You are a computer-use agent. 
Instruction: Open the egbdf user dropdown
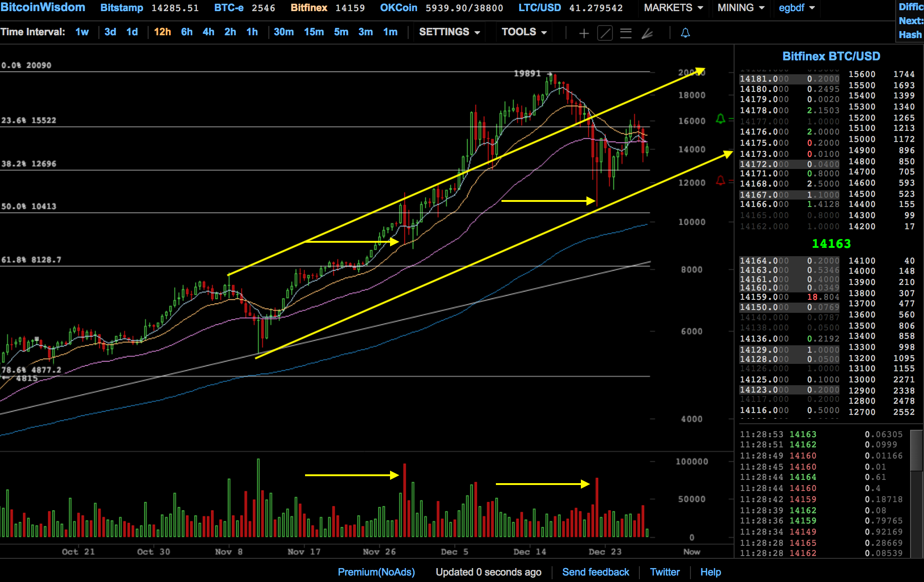point(797,8)
